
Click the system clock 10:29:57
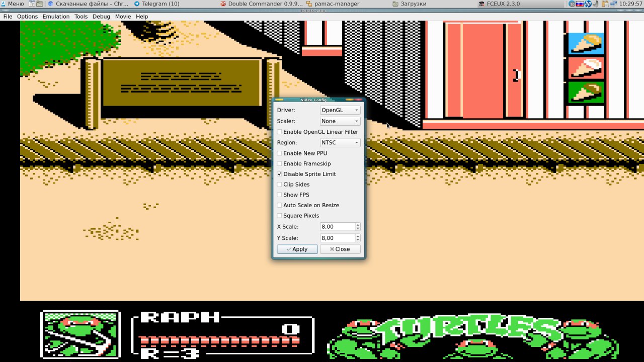coord(631,4)
